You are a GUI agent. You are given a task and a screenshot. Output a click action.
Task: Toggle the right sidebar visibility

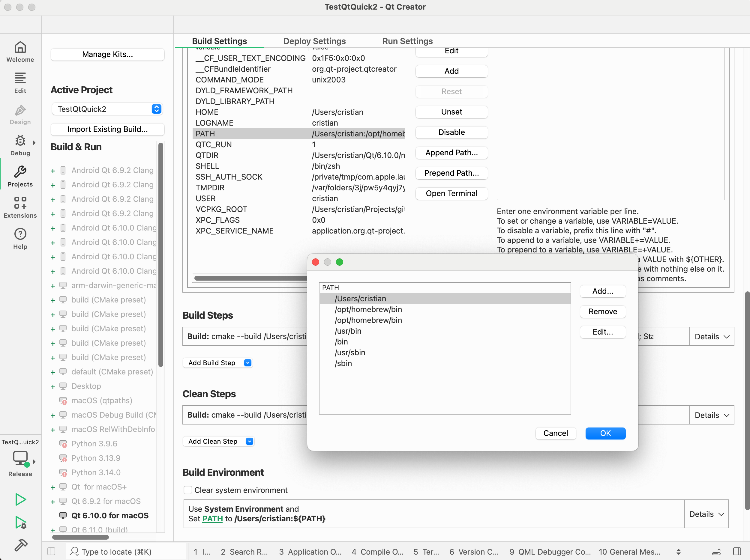(x=737, y=551)
